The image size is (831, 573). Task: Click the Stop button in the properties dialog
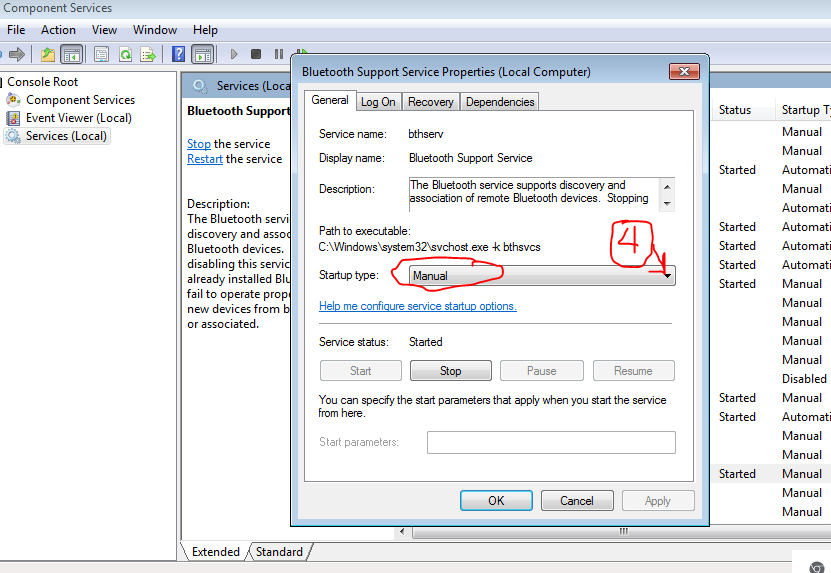click(x=450, y=371)
